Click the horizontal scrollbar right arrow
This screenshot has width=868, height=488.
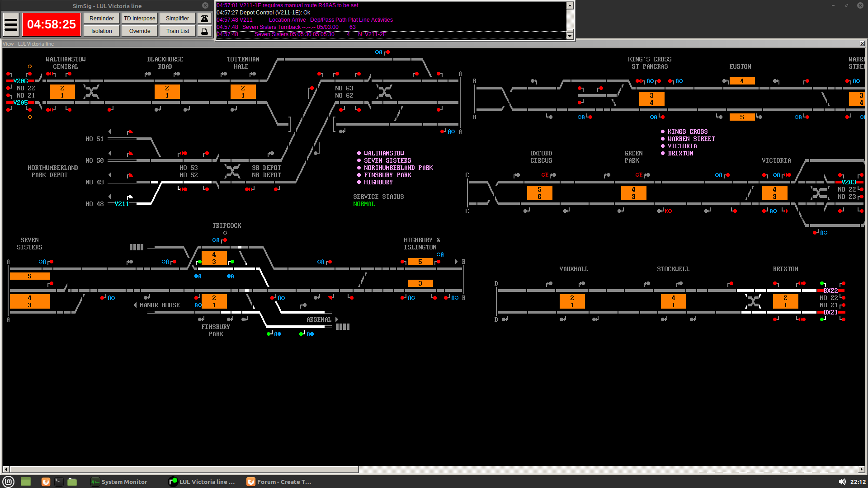[x=862, y=469]
